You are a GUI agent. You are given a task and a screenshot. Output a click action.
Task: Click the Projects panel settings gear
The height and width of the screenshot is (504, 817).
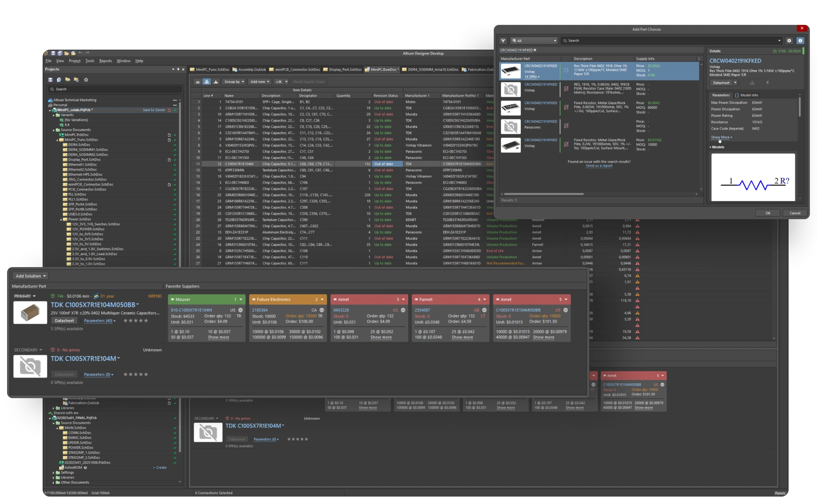tap(86, 80)
